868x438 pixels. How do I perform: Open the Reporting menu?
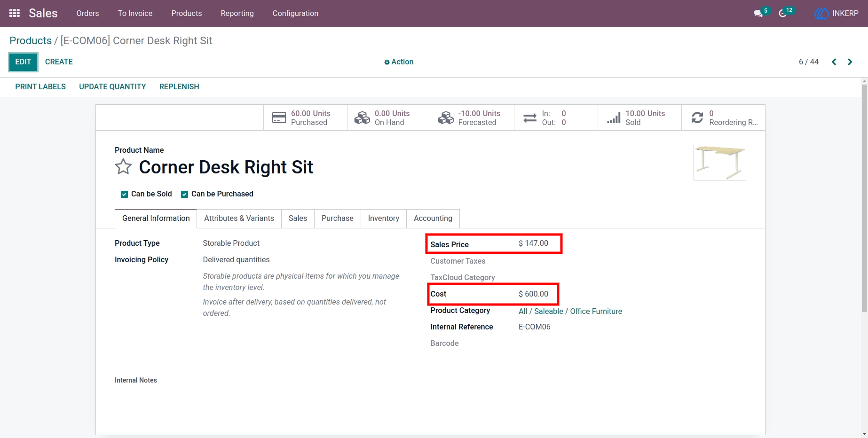pos(237,13)
